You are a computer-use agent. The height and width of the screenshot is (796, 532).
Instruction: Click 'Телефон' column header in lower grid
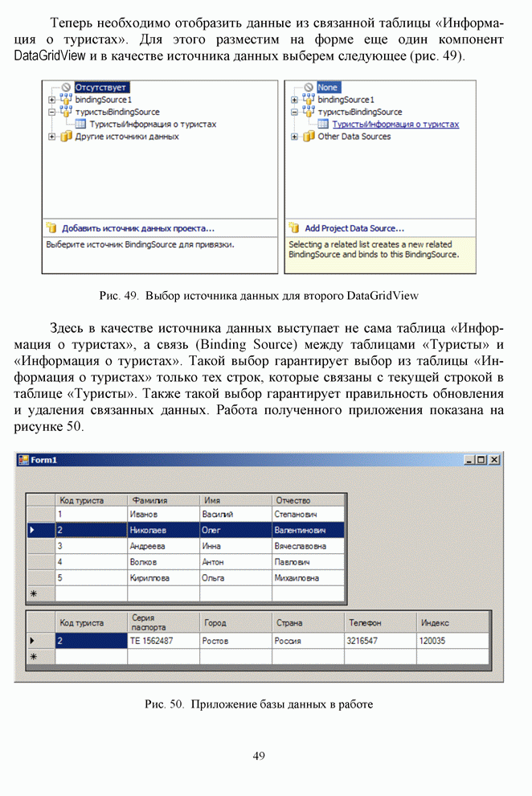379,622
